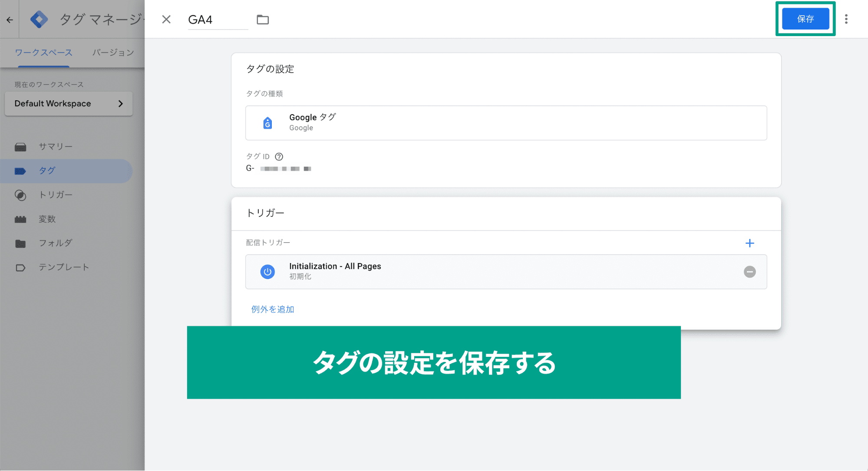Select the Google タグ tag type box
This screenshot has width=868, height=471.
(506, 123)
